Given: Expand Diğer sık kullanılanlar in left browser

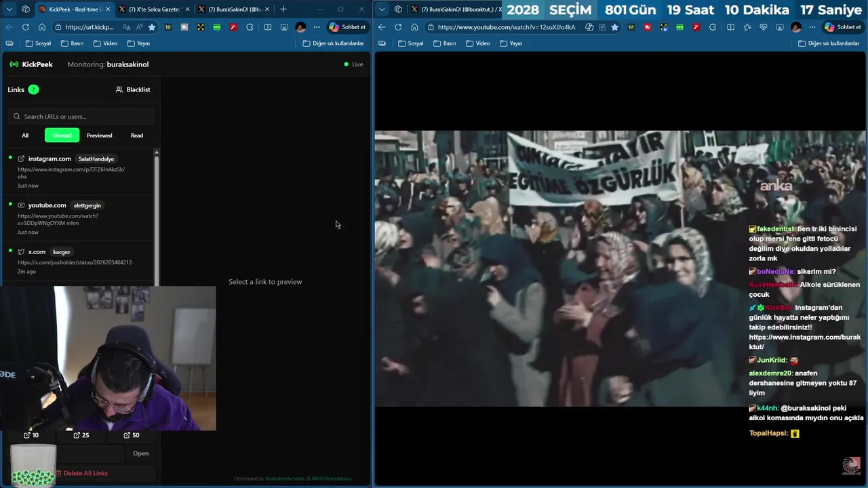Looking at the screenshot, I should [334, 43].
